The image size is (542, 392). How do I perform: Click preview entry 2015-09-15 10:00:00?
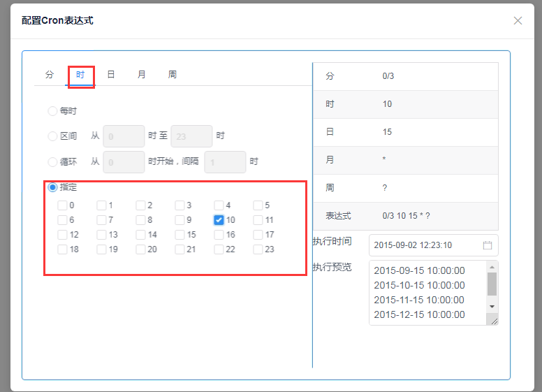pos(419,270)
